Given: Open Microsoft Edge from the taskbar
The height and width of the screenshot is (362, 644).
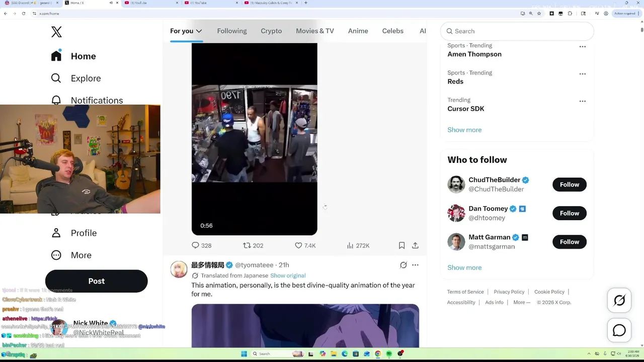Looking at the screenshot, I should coord(345,354).
